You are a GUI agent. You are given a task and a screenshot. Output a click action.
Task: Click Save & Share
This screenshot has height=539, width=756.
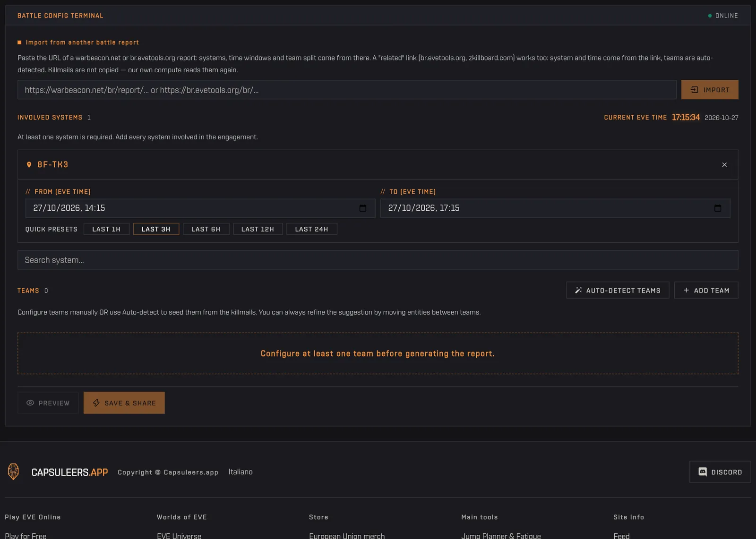coord(124,403)
